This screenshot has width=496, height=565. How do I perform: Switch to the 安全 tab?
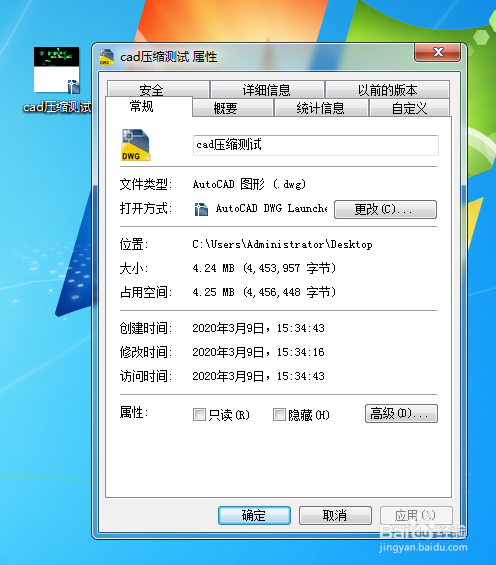158,89
